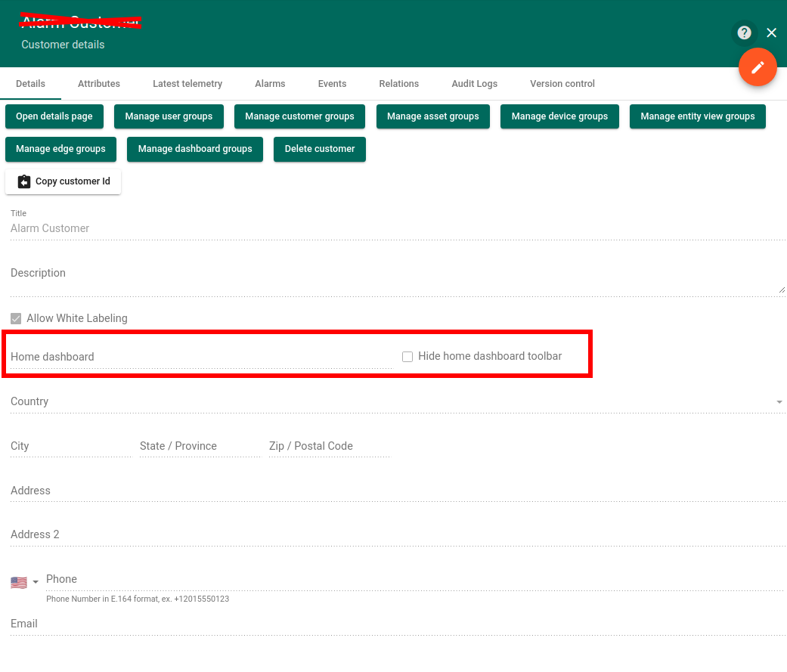
Task: Open the Audit Logs tab
Action: click(x=474, y=84)
